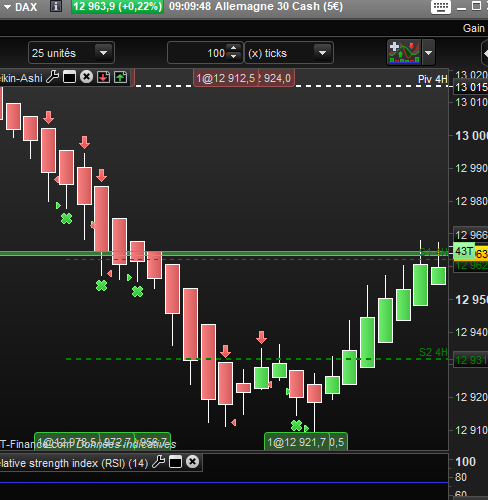Select the Heikin-Ashi chart label
Viewport: 488px width, 500px height.
(x=21, y=78)
